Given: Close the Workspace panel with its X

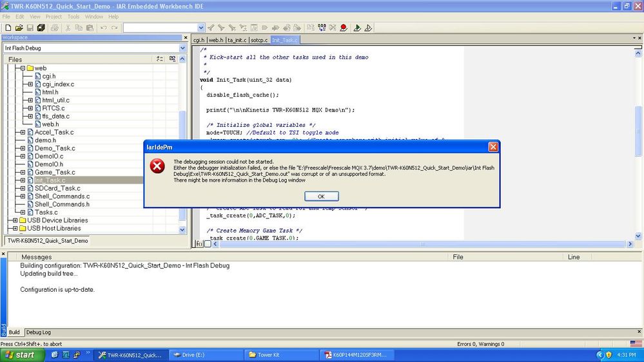Looking at the screenshot, I should point(185,37).
